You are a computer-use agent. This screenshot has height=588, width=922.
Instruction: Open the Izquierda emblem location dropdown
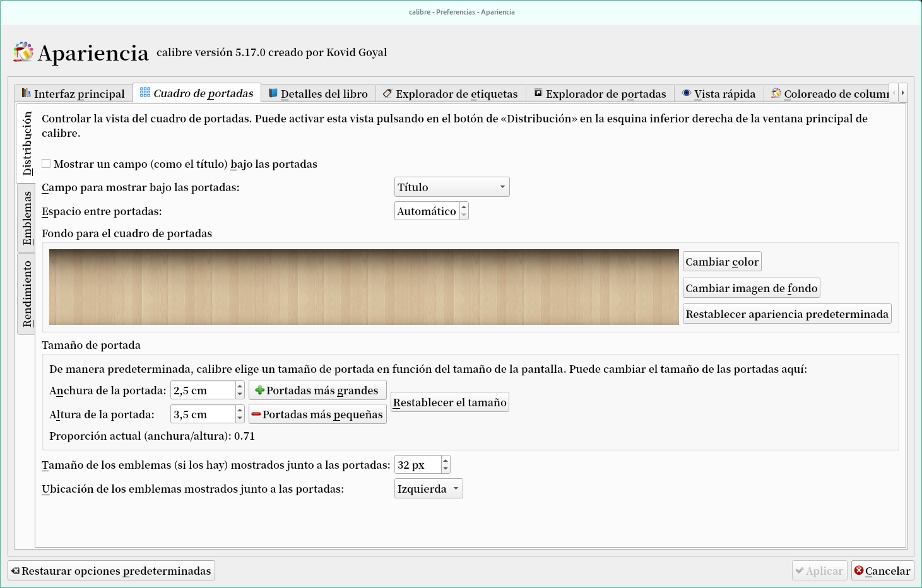(428, 489)
